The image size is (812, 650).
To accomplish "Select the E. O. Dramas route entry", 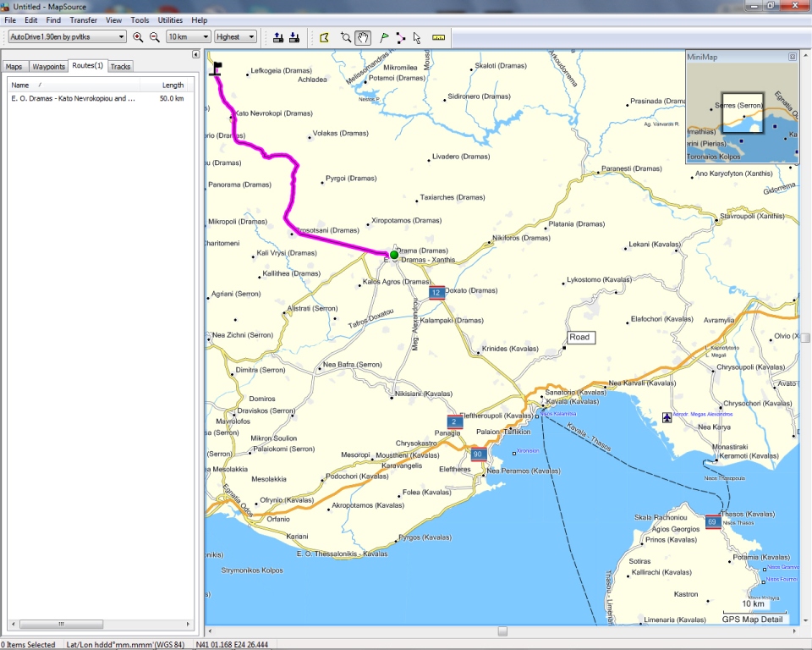I will [73, 98].
